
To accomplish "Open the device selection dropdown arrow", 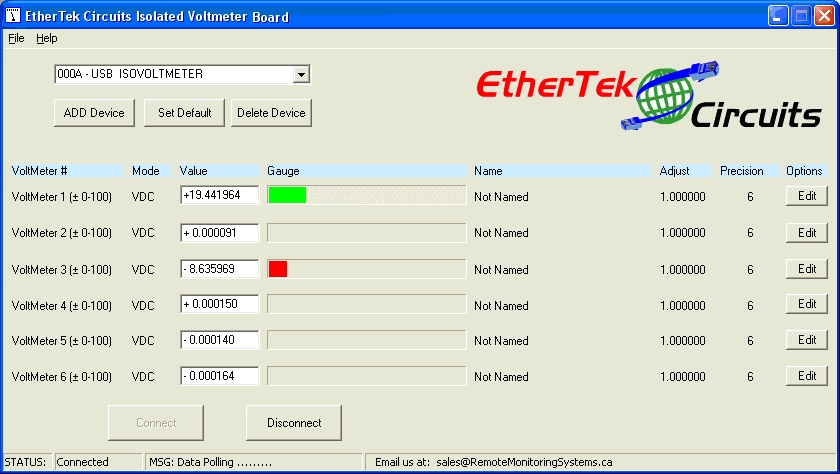I will pyautogui.click(x=301, y=74).
